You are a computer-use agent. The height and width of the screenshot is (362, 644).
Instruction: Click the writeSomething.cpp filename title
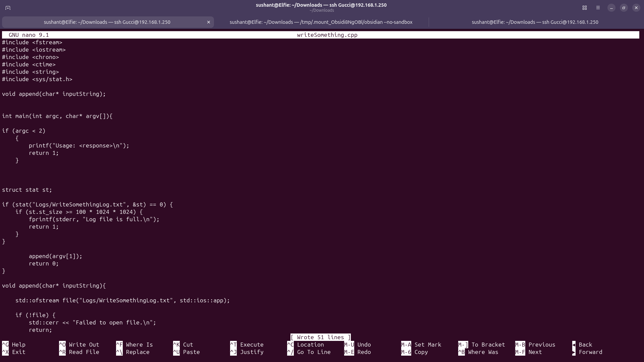tap(327, 35)
